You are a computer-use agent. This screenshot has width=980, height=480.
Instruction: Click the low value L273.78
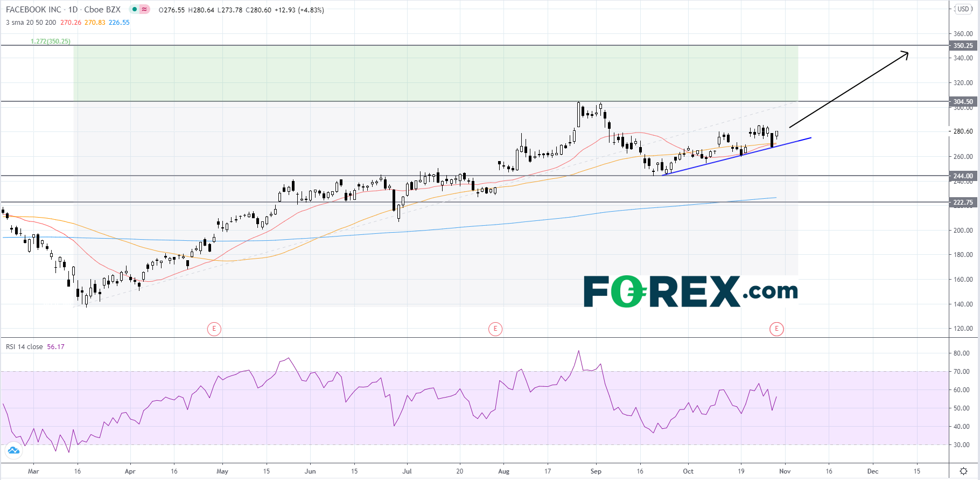coord(230,10)
